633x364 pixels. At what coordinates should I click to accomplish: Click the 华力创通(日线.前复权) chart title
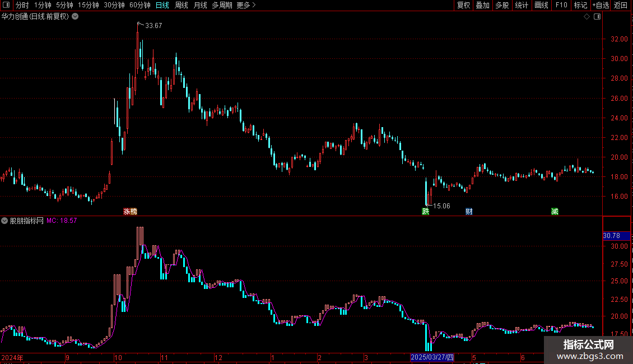click(x=35, y=17)
